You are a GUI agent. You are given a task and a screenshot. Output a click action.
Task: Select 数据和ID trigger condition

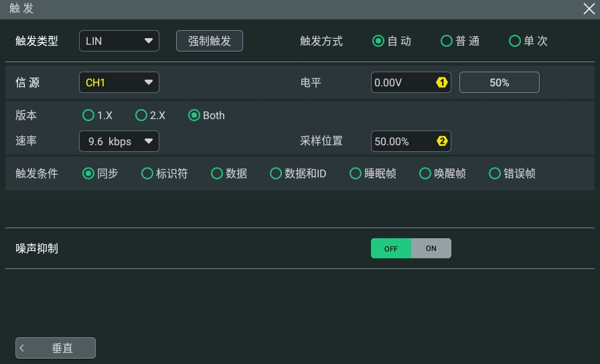click(276, 173)
